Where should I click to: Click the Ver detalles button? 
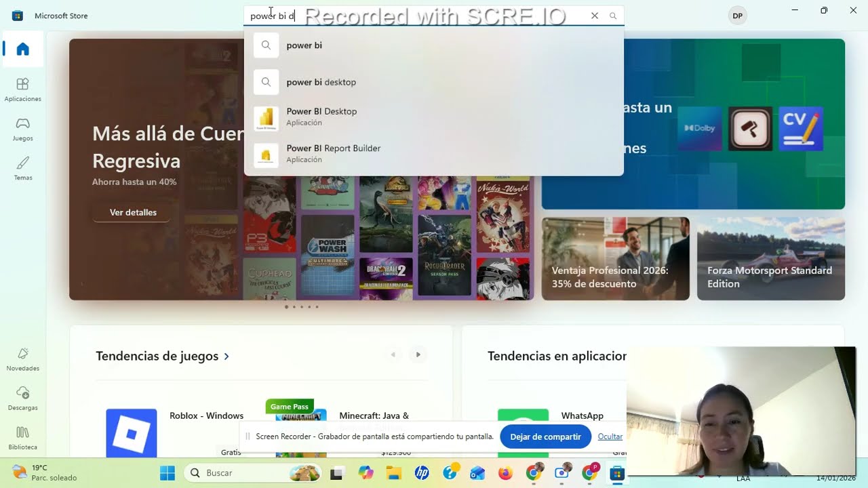pos(133,212)
